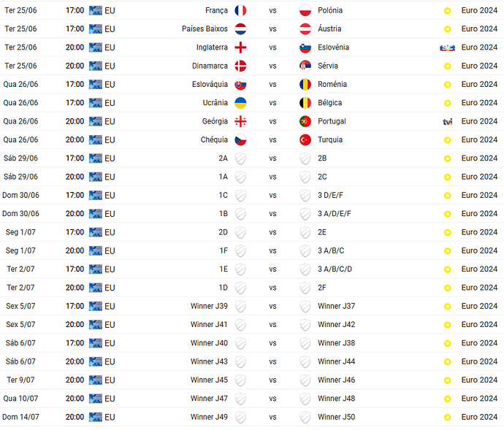The width and height of the screenshot is (504, 430).
Task: Click the Portugal flag icon
Action: point(305,121)
